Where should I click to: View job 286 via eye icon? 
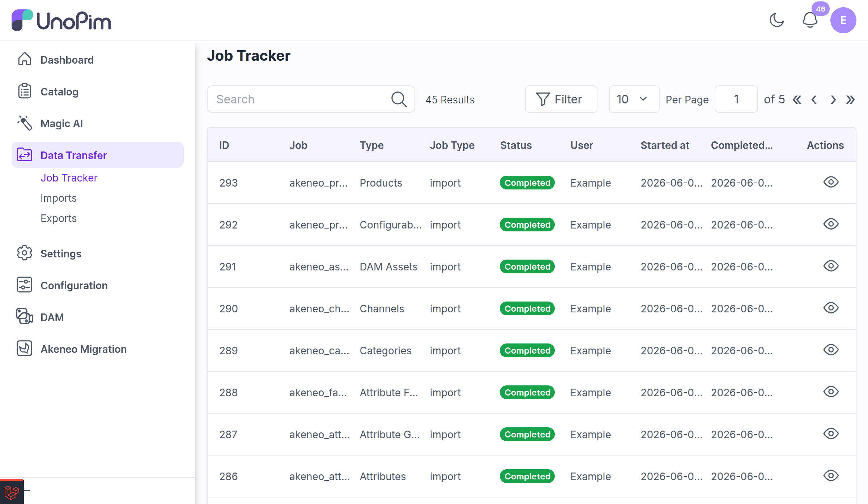831,476
